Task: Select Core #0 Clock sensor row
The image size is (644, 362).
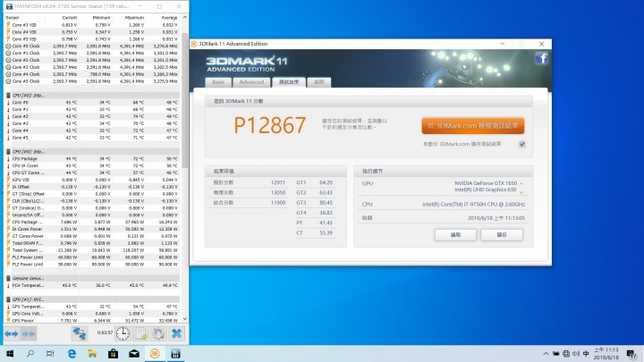Action: [92, 46]
